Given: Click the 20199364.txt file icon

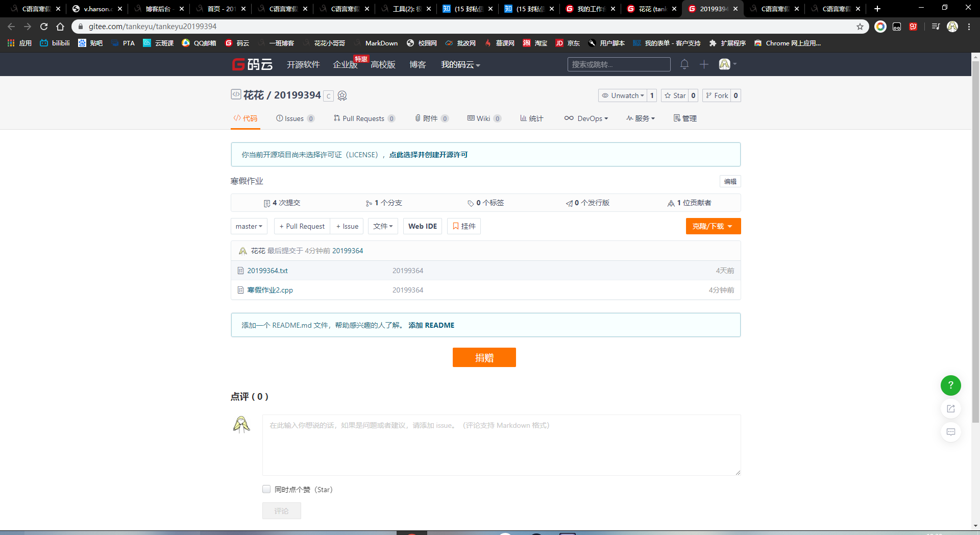Looking at the screenshot, I should point(240,271).
